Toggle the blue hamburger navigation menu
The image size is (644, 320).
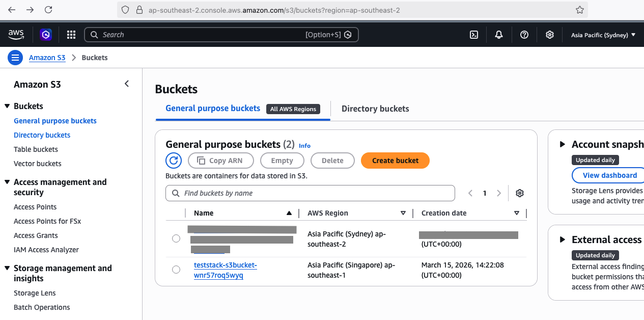(x=15, y=58)
